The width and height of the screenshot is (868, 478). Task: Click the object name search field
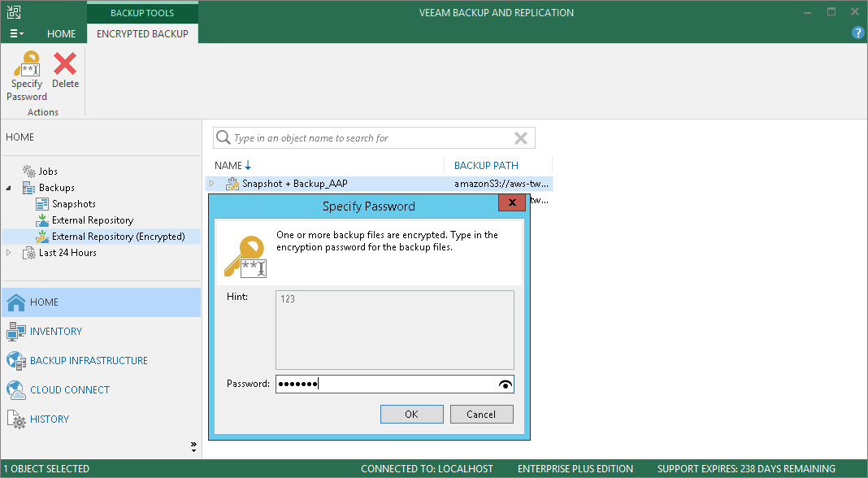pos(374,138)
